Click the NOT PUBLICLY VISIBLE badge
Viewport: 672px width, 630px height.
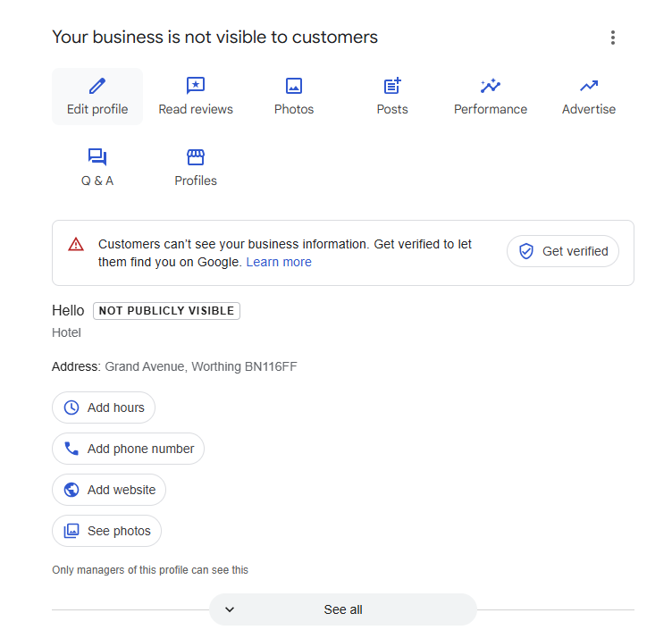point(166,311)
